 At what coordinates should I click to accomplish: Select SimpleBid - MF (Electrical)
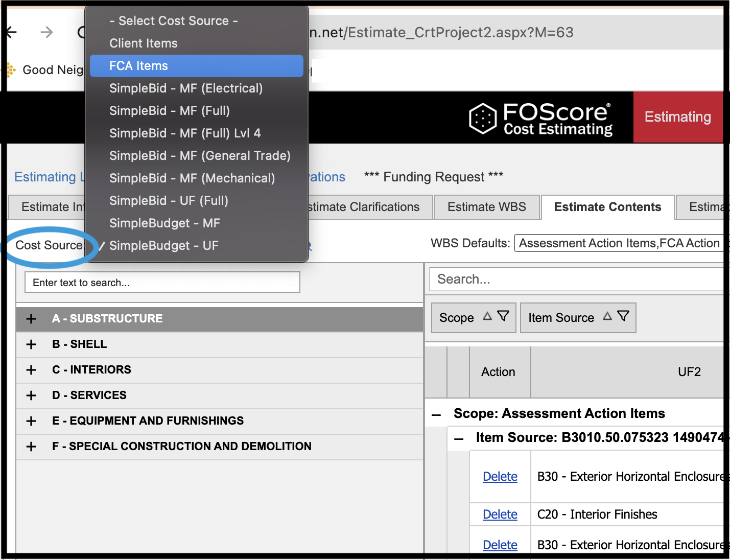click(x=197, y=88)
